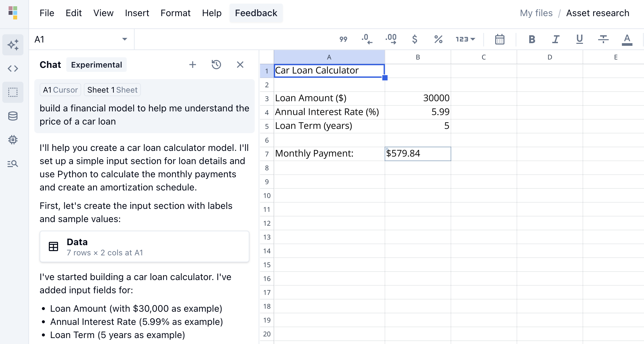Select column E header
The height and width of the screenshot is (344, 644).
click(x=613, y=57)
